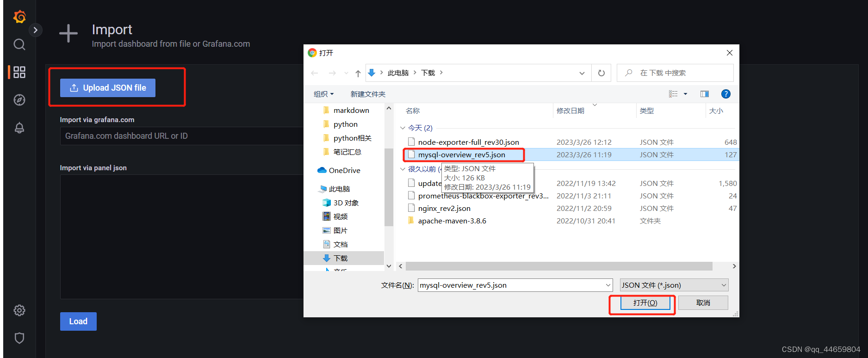The image size is (868, 358).
Task: Toggle the preview pane icon
Action: [x=705, y=94]
